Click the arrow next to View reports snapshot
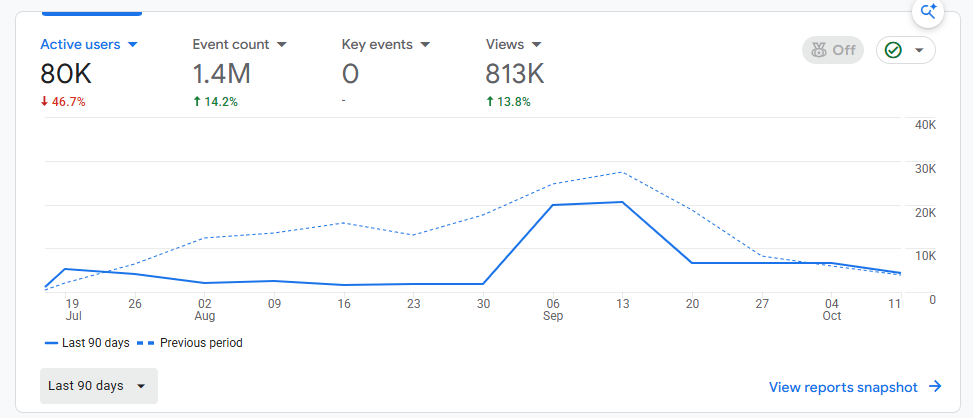 coord(935,387)
